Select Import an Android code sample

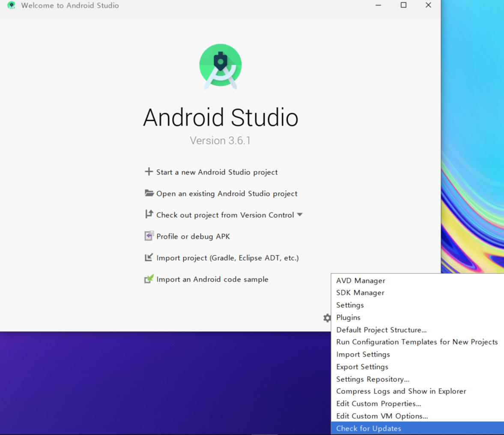212,279
